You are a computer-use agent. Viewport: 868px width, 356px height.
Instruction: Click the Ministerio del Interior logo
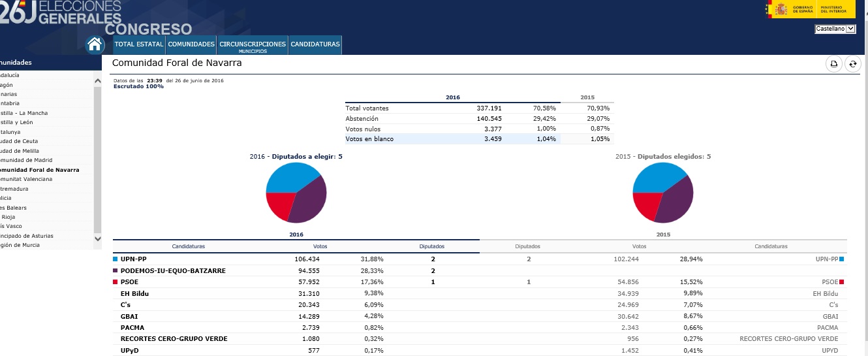pyautogui.click(x=835, y=9)
